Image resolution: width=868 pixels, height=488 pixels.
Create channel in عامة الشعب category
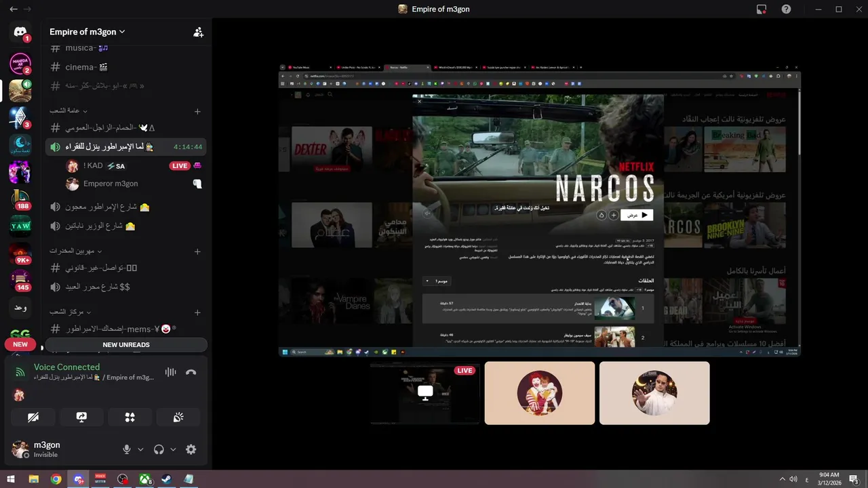[x=197, y=111]
